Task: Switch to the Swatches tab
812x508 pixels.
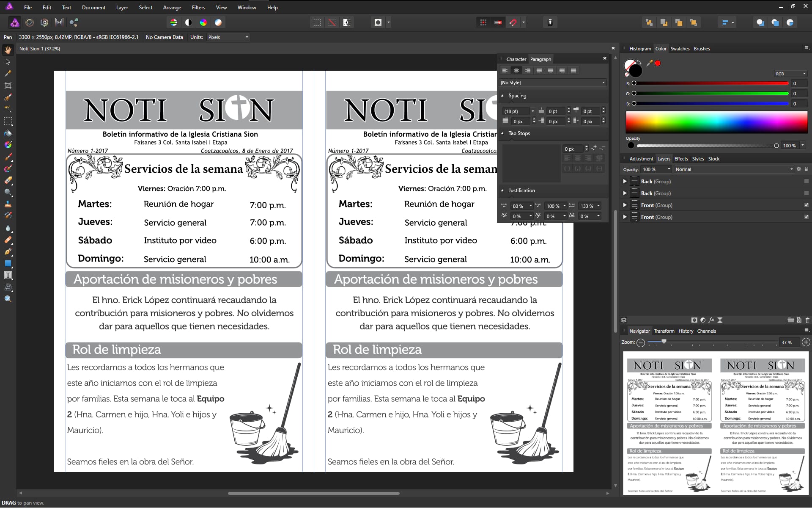Action: (680, 49)
